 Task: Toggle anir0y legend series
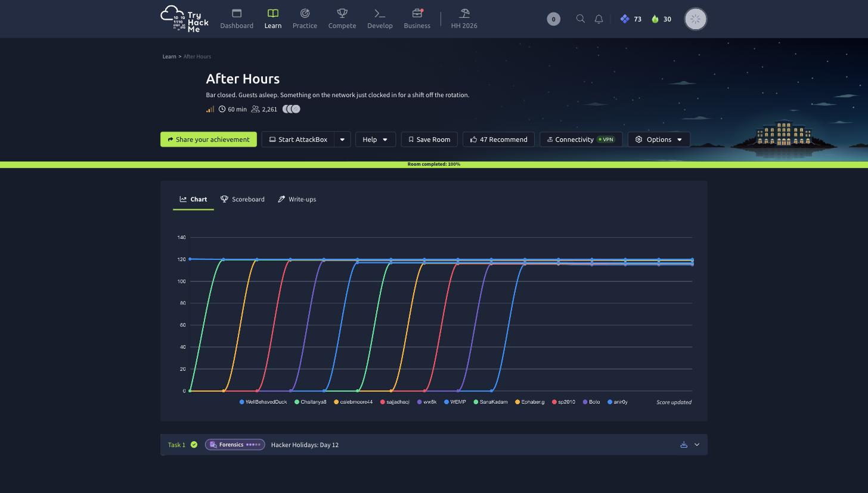(618, 402)
